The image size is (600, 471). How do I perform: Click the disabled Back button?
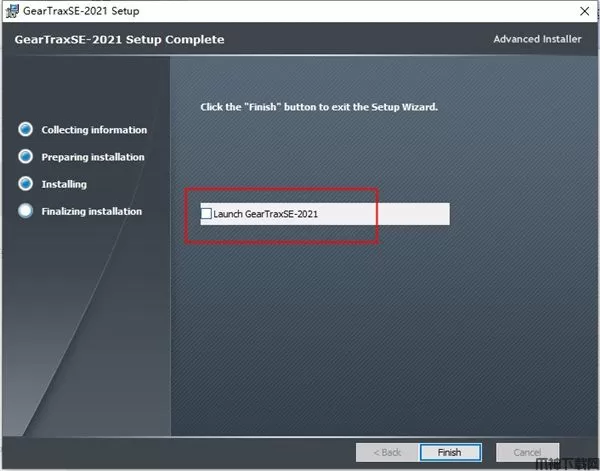[x=388, y=452]
